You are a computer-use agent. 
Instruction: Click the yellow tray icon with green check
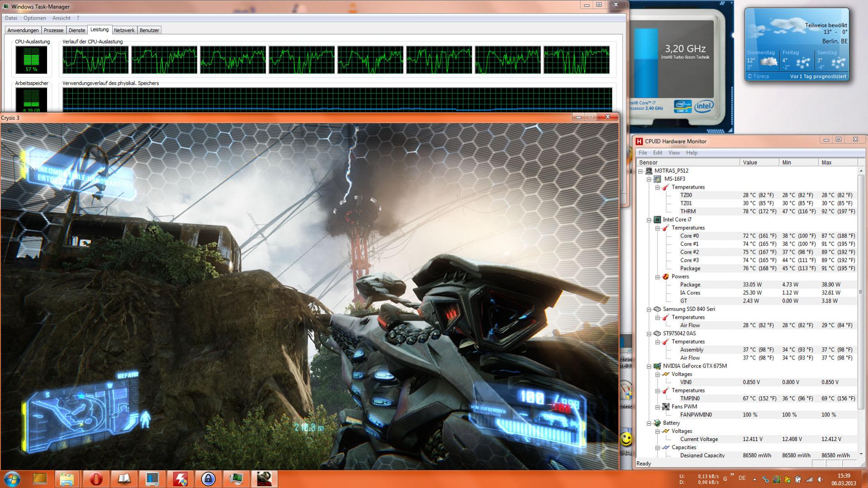tap(787, 479)
